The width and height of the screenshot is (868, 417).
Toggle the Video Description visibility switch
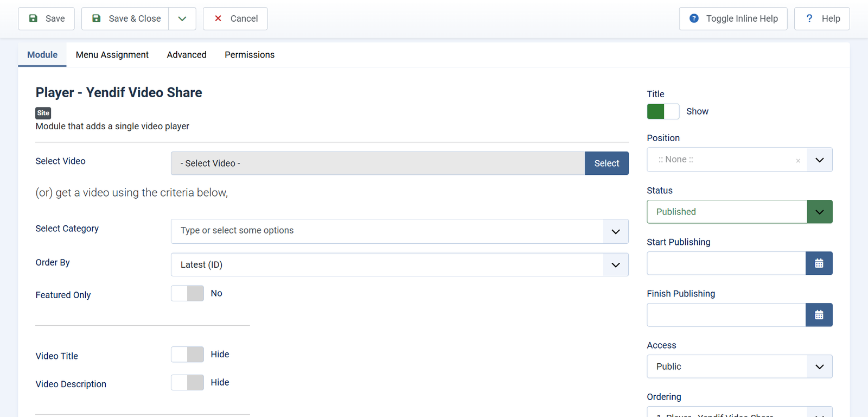(187, 383)
